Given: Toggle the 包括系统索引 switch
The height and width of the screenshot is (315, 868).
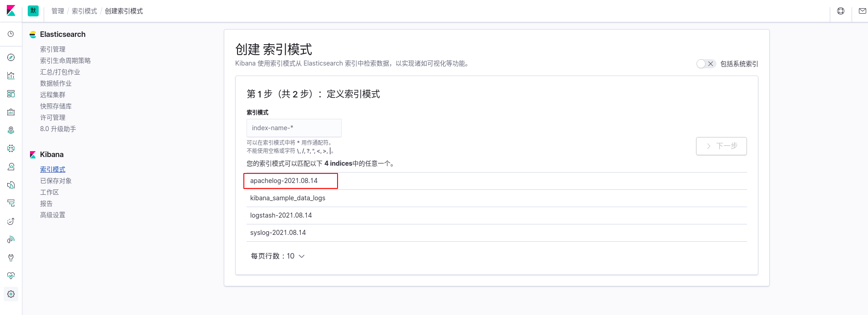Looking at the screenshot, I should click(706, 64).
